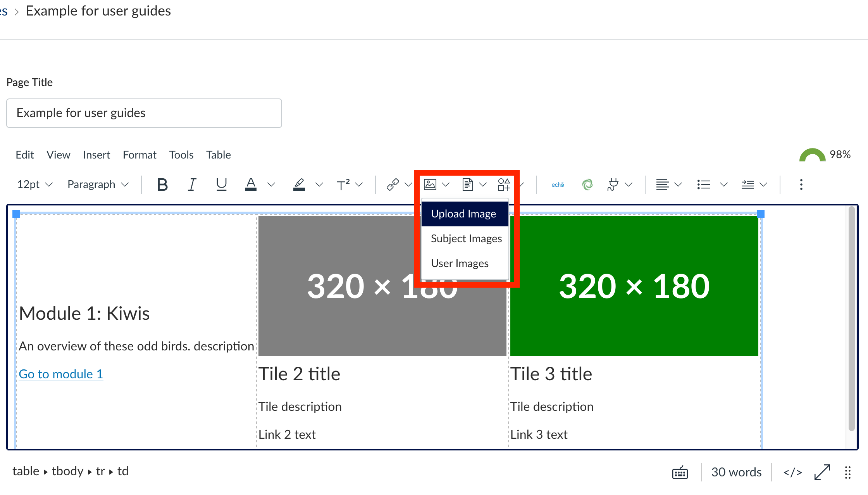The height and width of the screenshot is (495, 868).
Task: Follow the Go to module 1 link
Action: pyautogui.click(x=61, y=374)
